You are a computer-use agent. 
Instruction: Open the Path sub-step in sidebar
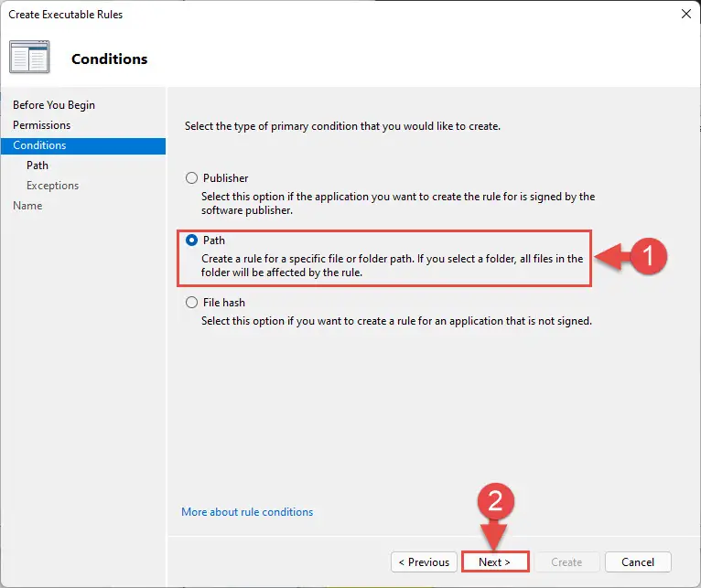click(38, 166)
